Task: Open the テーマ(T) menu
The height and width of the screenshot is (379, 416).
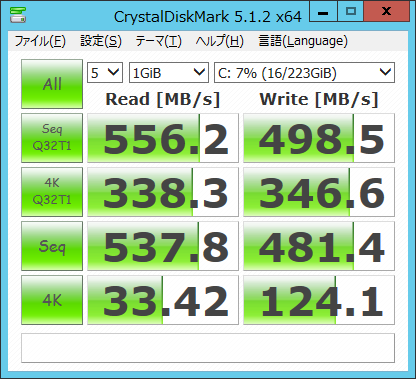Action: [x=158, y=41]
